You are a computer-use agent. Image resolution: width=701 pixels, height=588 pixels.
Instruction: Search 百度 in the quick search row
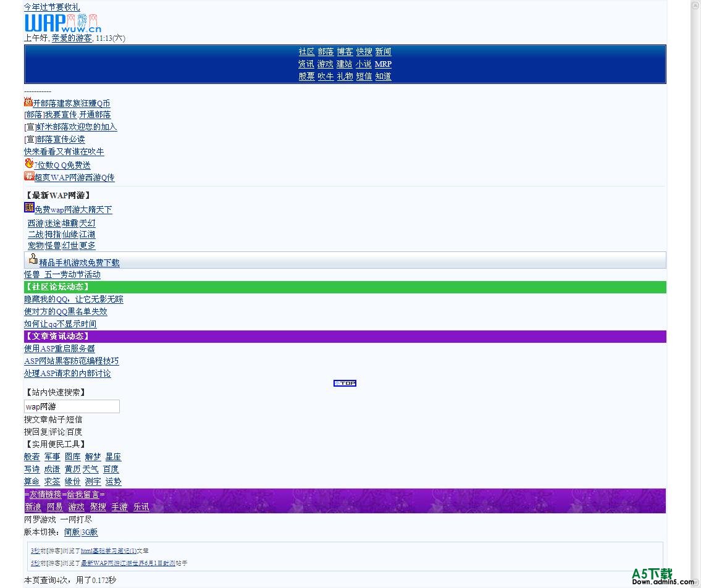coord(75,432)
